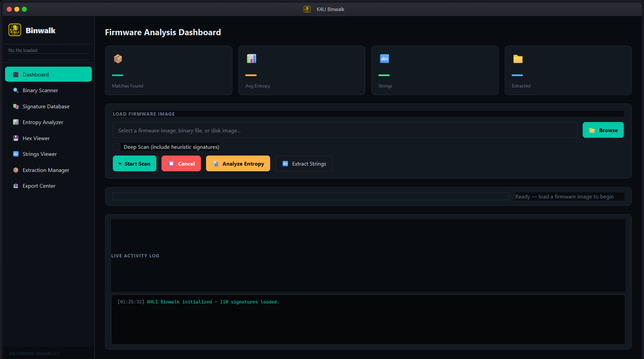Switch to Entropy Analyzer
Viewport: 644px width, 359px height.
pos(48,122)
